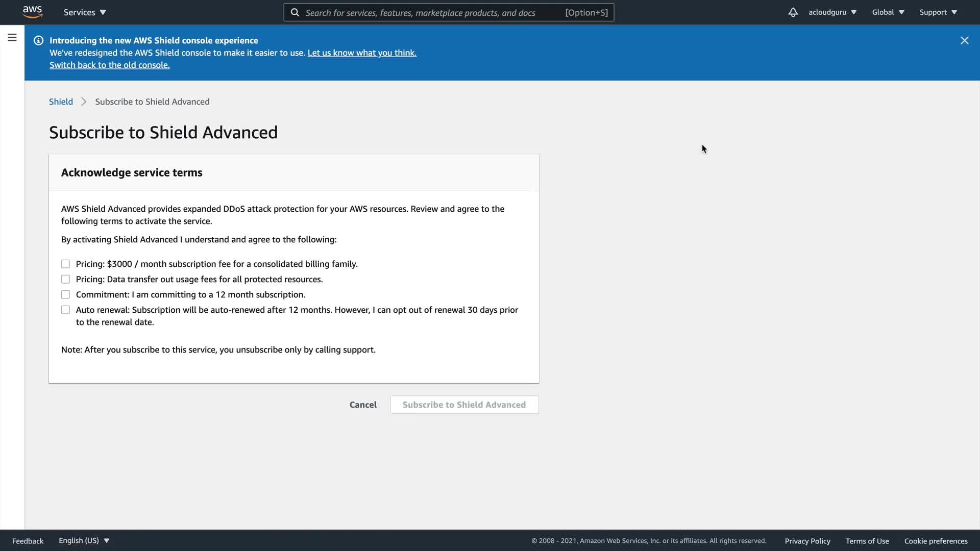This screenshot has height=551, width=980.
Task: Change language via English (US) dropdown
Action: (x=84, y=540)
